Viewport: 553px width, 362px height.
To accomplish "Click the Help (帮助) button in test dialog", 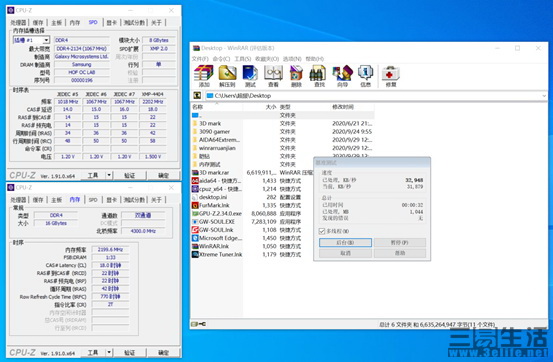I will (x=400, y=253).
